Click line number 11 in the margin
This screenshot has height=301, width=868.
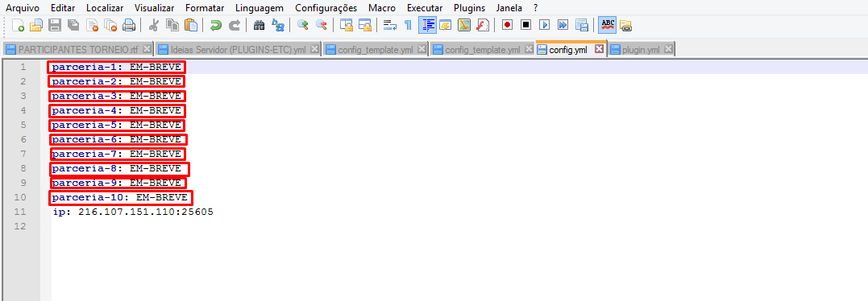click(20, 212)
